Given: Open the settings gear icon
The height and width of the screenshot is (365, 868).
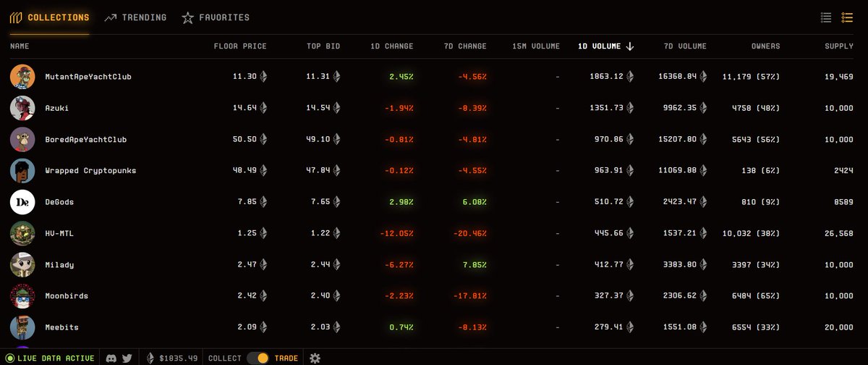Looking at the screenshot, I should coord(315,358).
